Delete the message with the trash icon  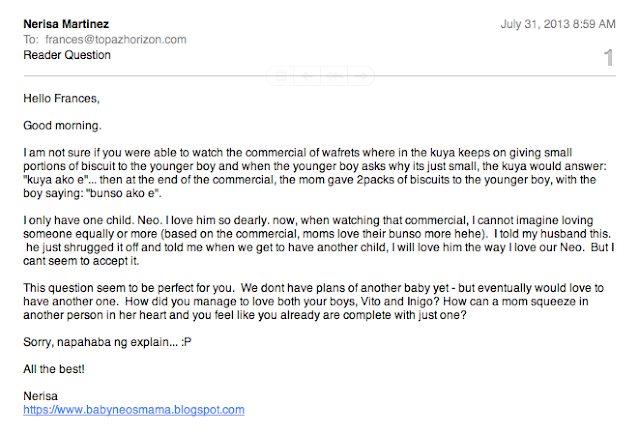(x=281, y=75)
